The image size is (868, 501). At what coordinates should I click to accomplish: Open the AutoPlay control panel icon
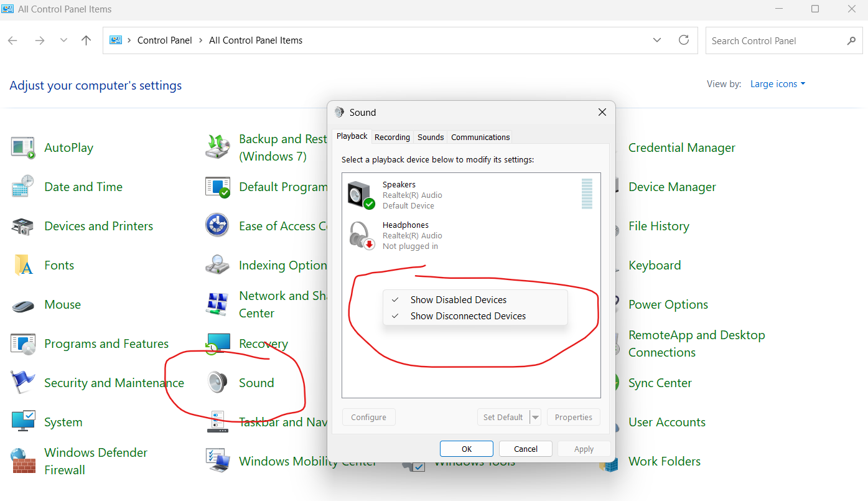coord(23,147)
